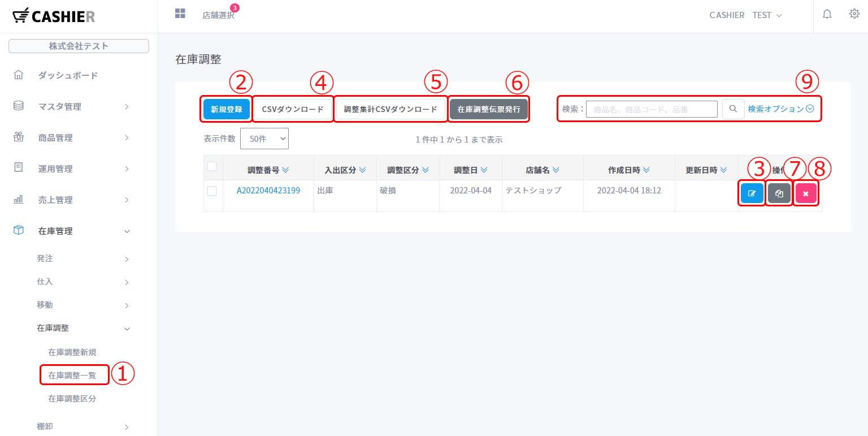
Task: Open the CASHIER TEST user dropdown
Action: (x=746, y=15)
